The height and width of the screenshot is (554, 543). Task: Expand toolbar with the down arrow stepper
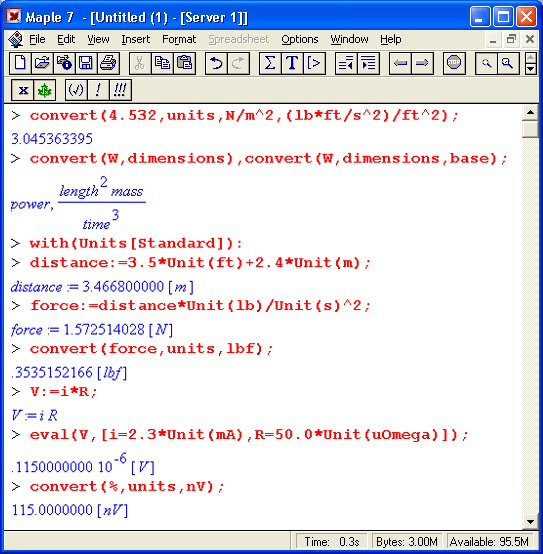(x=530, y=69)
